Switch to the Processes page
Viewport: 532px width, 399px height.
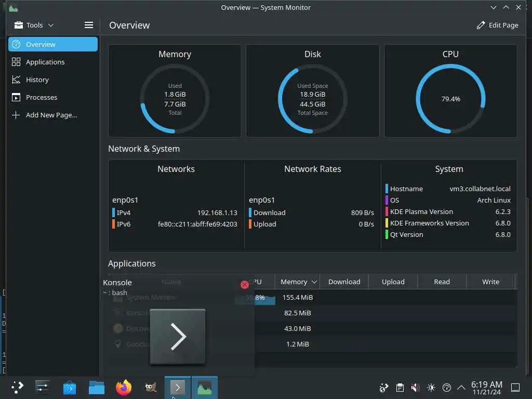[x=53, y=97]
